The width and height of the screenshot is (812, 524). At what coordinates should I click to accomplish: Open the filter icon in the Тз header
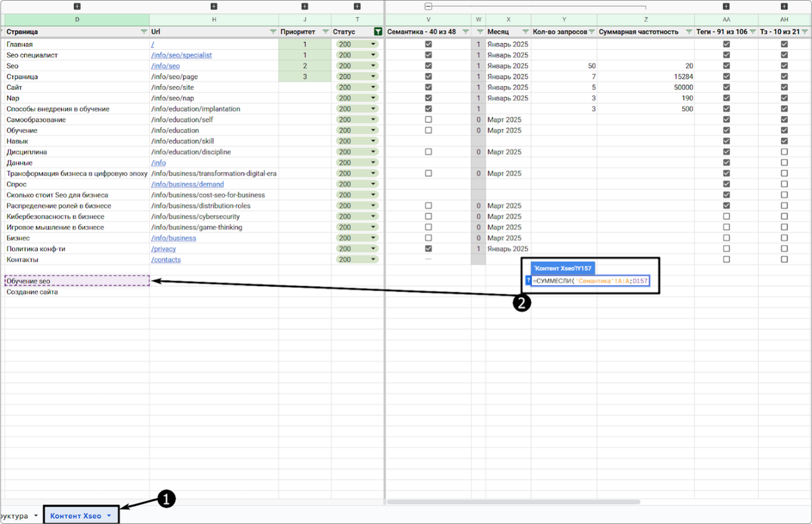805,32
